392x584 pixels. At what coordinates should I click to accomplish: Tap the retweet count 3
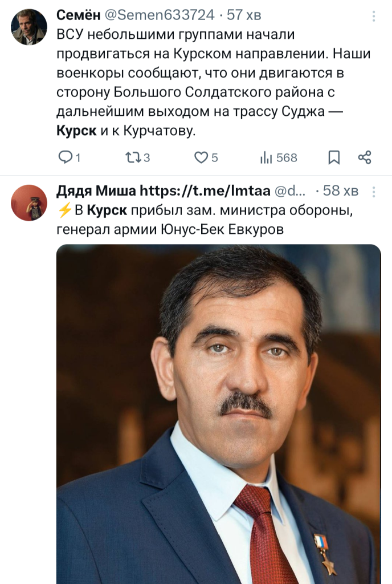(146, 158)
